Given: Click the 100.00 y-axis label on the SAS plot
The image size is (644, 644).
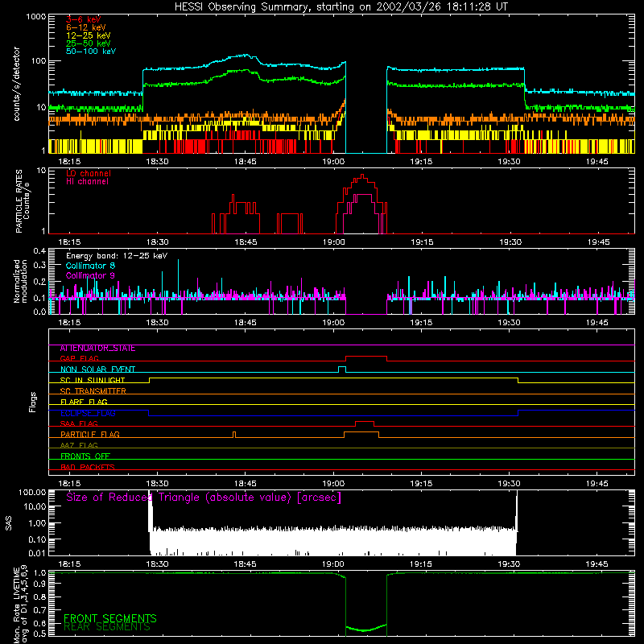Looking at the screenshot, I should pyautogui.click(x=32, y=492).
